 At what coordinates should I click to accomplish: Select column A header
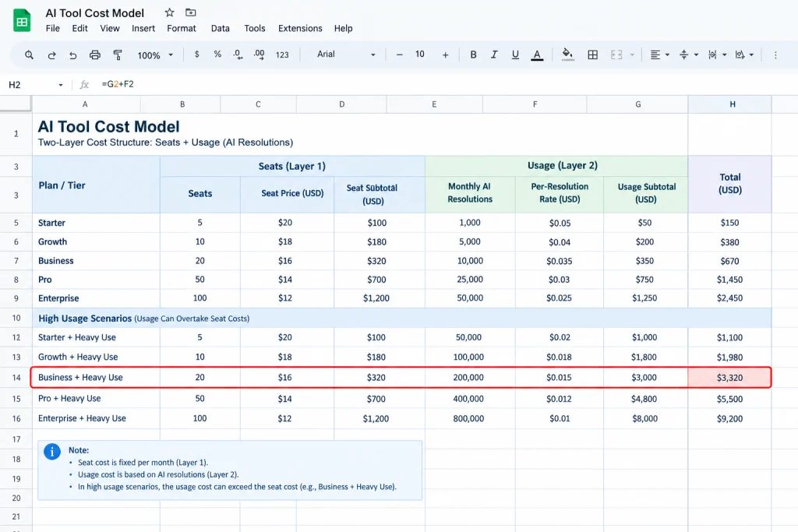[x=86, y=104]
